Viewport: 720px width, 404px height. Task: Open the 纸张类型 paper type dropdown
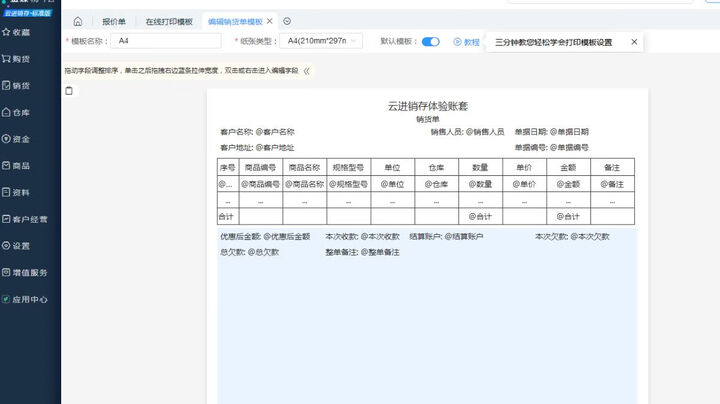click(322, 42)
